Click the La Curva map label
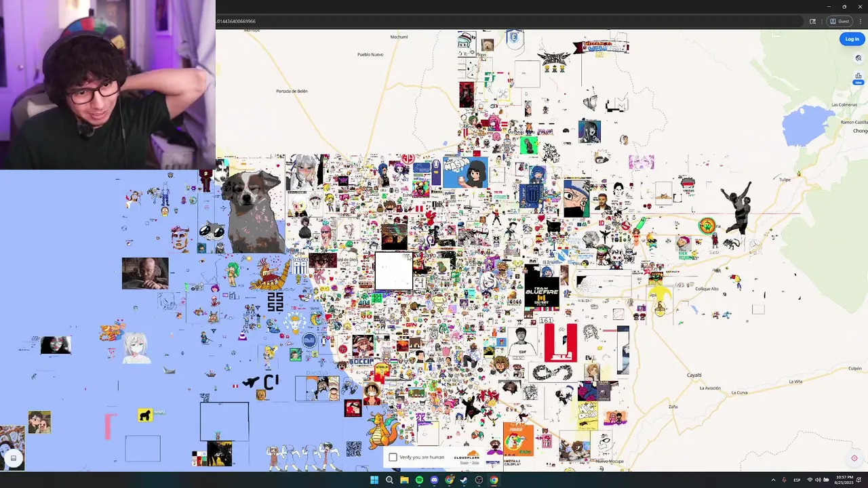Screen dimensions: 868x488 [740, 392]
